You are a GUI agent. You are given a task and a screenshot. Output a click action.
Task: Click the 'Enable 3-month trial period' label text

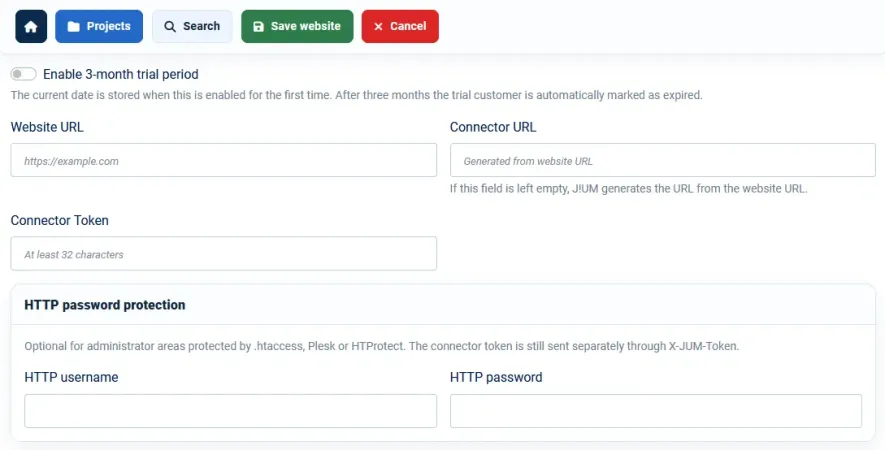pyautogui.click(x=121, y=74)
